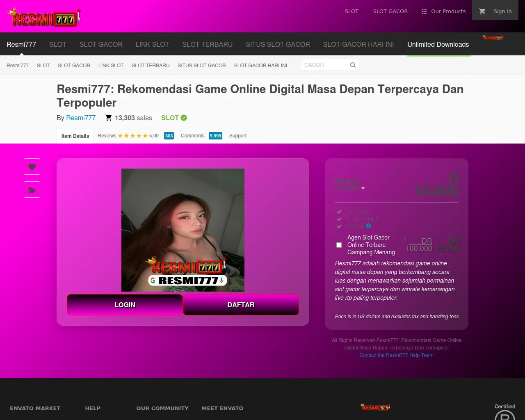Open SLOT GACOR HARI INI in dark nav
Image resolution: width=525 pixels, height=420 pixels.
click(x=358, y=44)
